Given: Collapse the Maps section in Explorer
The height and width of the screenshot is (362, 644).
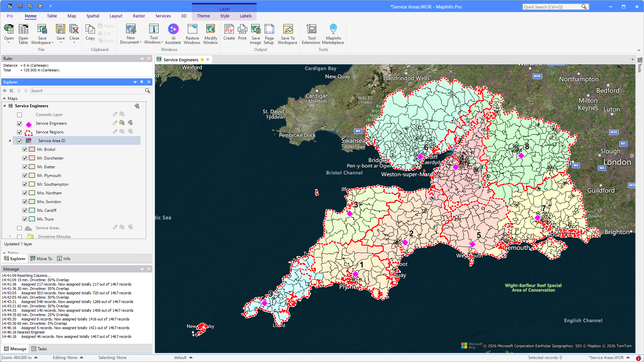Looking at the screenshot, I should click(4, 99).
